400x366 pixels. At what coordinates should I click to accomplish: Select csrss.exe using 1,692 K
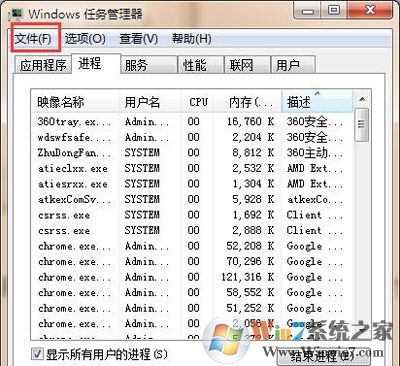point(192,215)
